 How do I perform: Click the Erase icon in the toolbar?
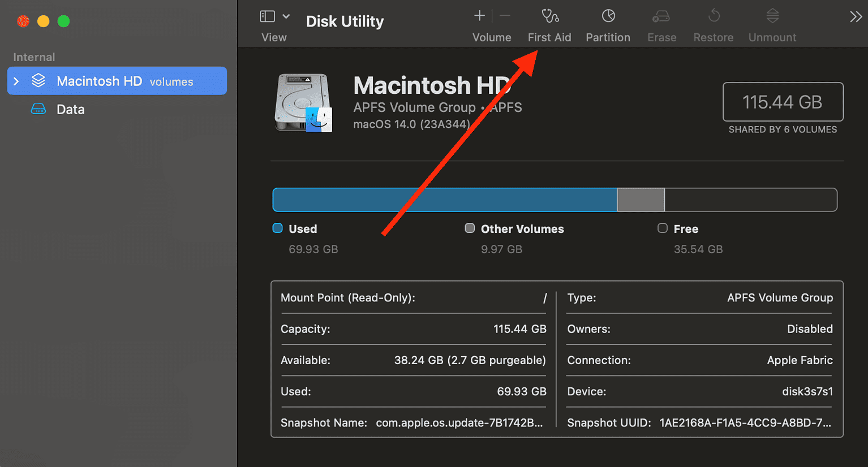point(661,23)
